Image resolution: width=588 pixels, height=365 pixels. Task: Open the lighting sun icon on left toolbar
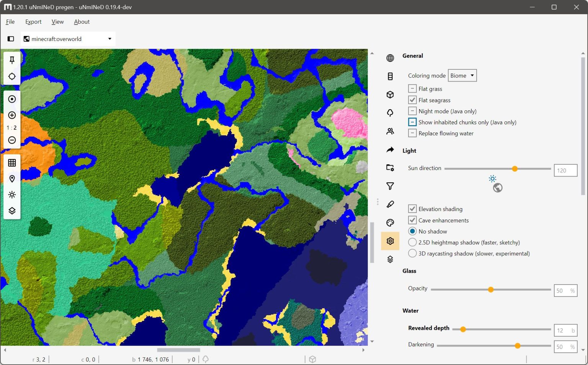12,195
